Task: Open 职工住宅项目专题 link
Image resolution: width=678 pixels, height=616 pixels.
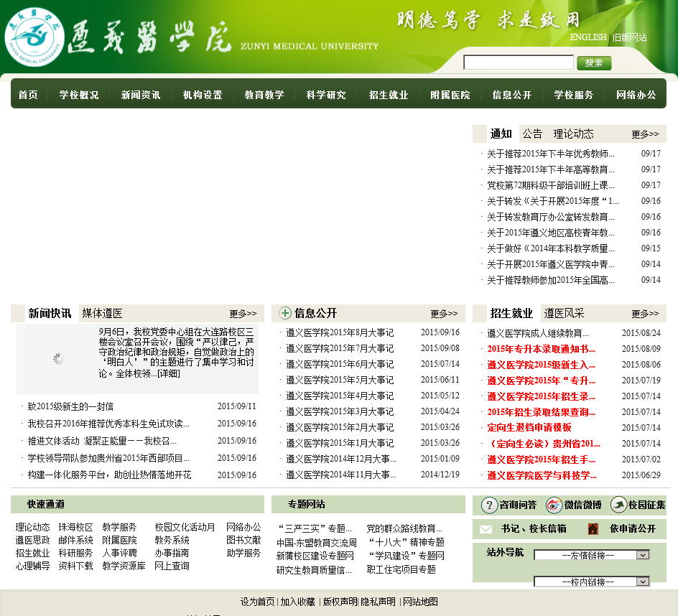Action: coord(401,570)
